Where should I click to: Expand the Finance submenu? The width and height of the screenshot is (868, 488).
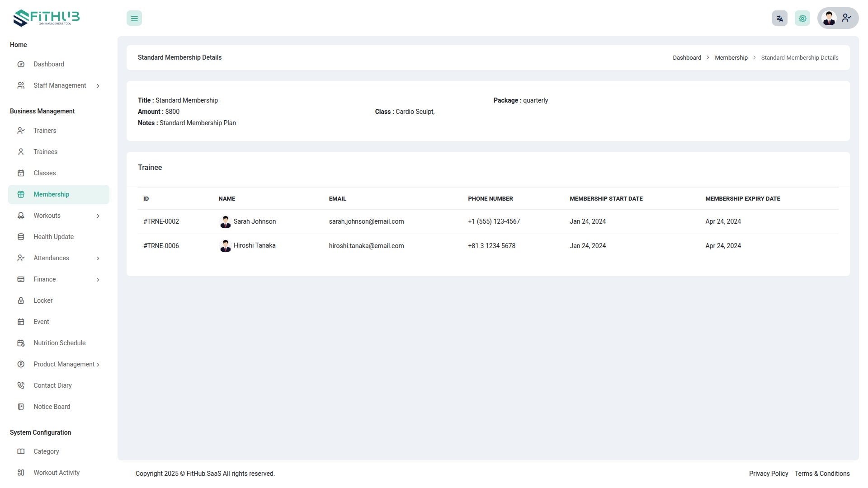tap(98, 280)
